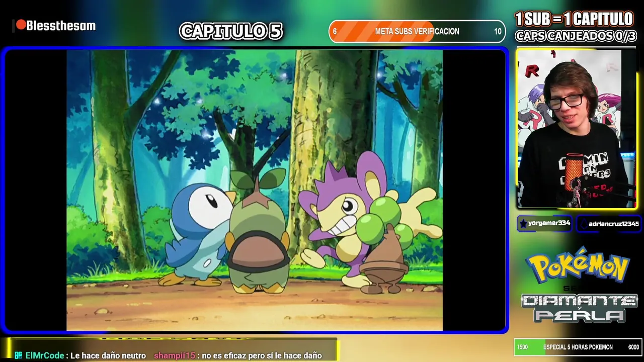Click the message 'no es eficaz pero si le hace daño'
Image resolution: width=644 pixels, height=362 pixels.
click(x=262, y=355)
